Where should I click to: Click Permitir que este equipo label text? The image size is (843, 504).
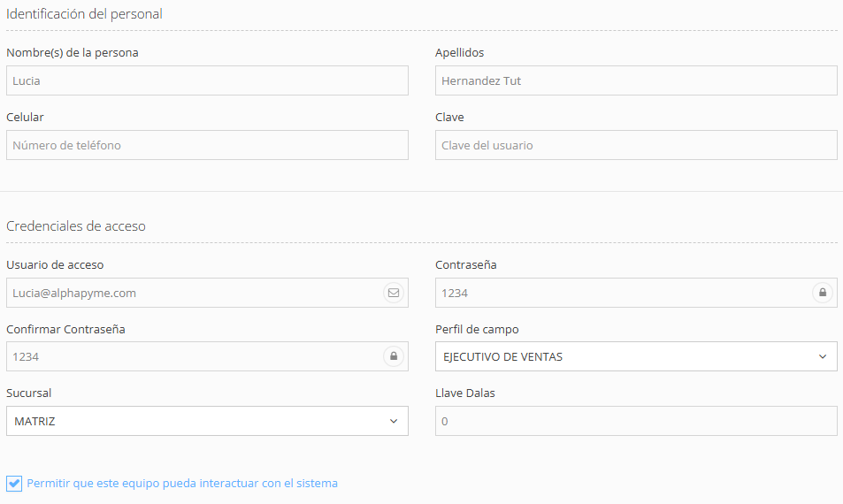tap(182, 484)
